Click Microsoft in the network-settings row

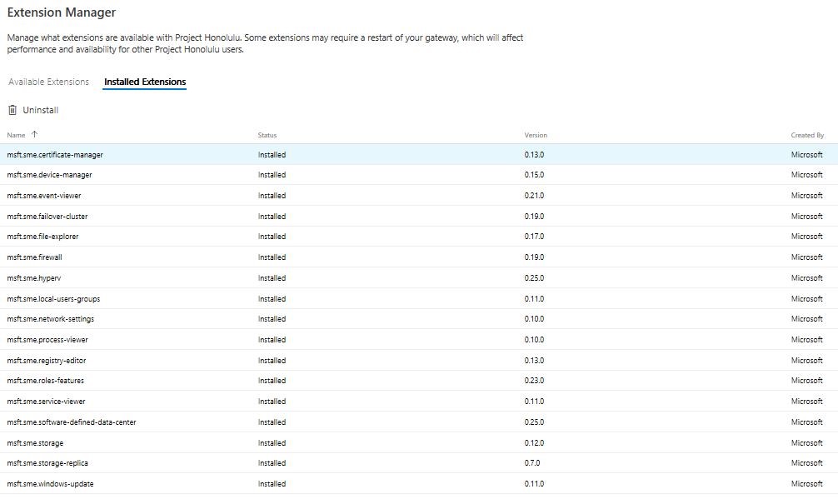(807, 318)
